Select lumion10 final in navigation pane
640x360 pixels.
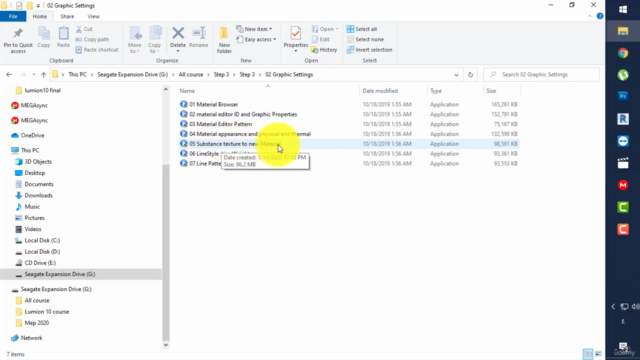tap(42, 90)
